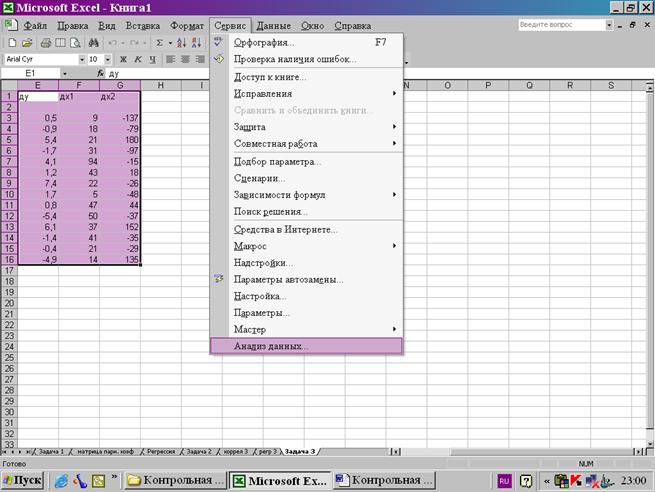Image resolution: width=655 pixels, height=492 pixels.
Task: Click the Open folder toolbar icon
Action: pyautogui.click(x=27, y=43)
